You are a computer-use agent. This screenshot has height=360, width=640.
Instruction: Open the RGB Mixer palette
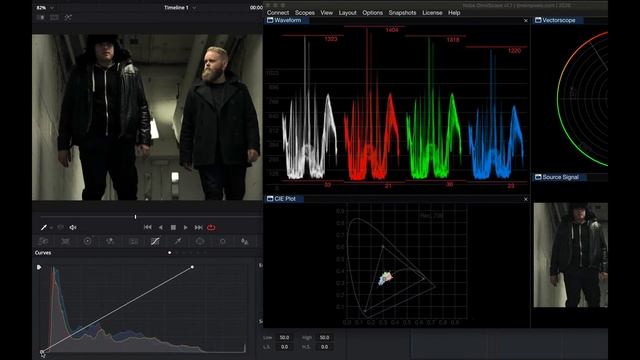point(110,241)
